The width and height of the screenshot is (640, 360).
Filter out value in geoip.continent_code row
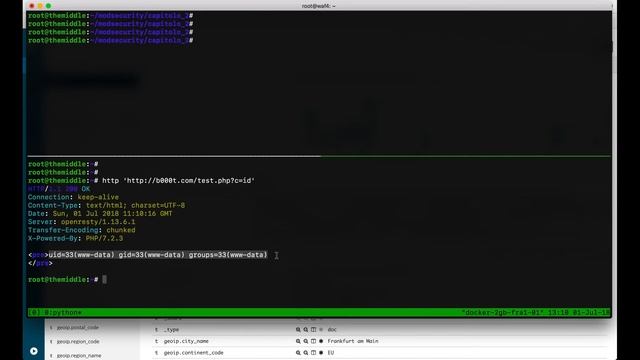(306, 352)
